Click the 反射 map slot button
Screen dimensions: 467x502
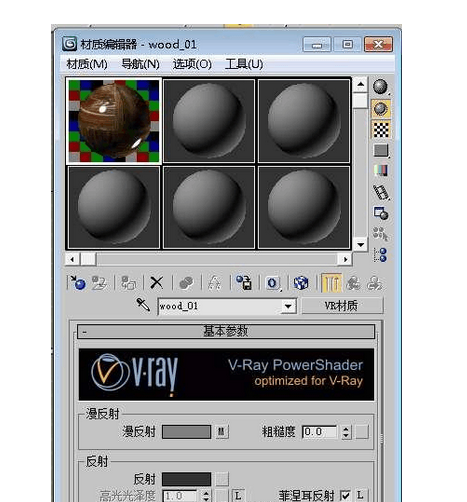point(222,479)
